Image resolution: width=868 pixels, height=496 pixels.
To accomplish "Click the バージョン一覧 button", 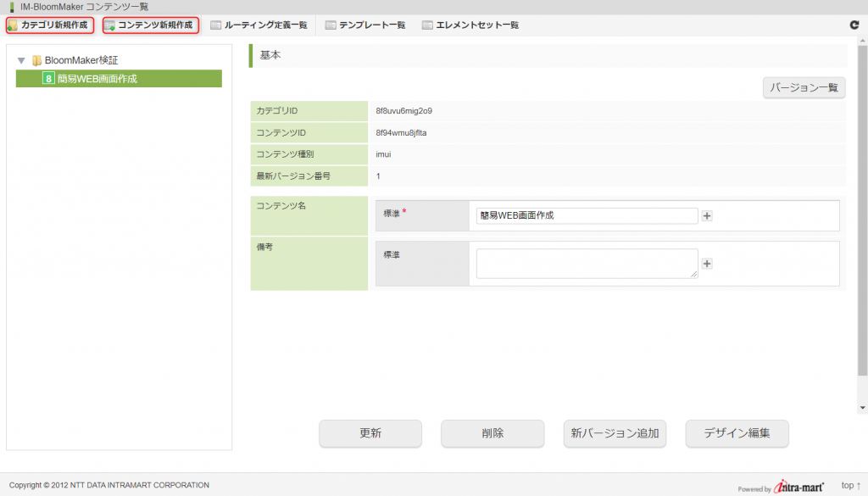I will tap(804, 87).
